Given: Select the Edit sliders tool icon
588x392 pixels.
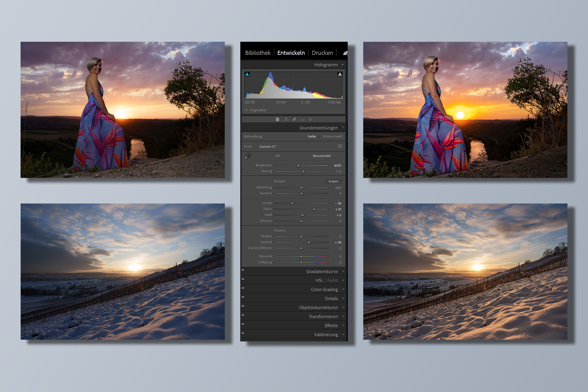Looking at the screenshot, I should coord(277,120).
